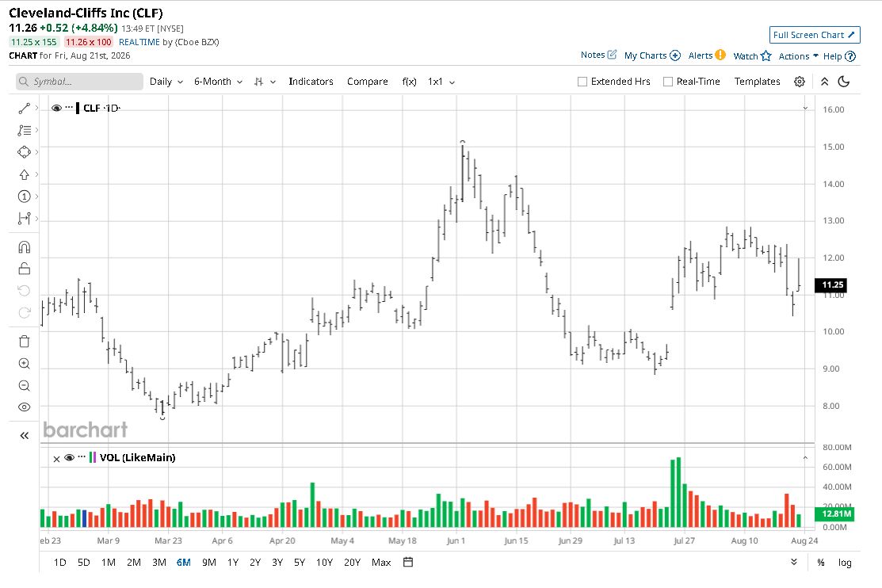
Task: Collapse the chart toolbar with double chevron
Action: 825,82
